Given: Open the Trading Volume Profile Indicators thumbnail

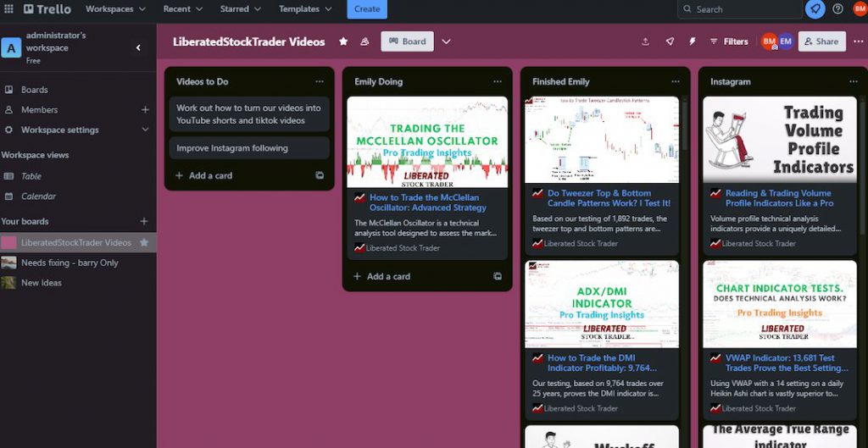Looking at the screenshot, I should pos(780,140).
